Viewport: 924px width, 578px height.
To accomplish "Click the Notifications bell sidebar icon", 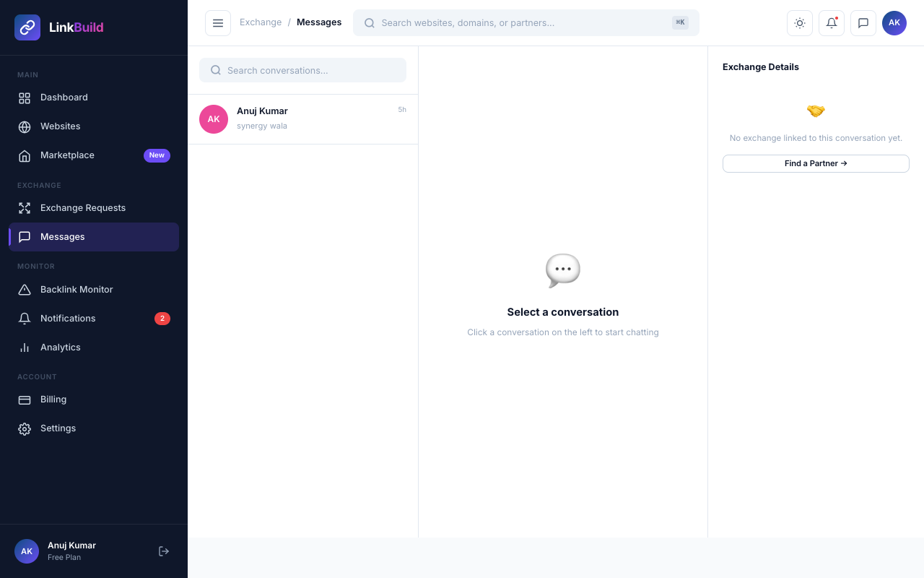I will pos(25,319).
